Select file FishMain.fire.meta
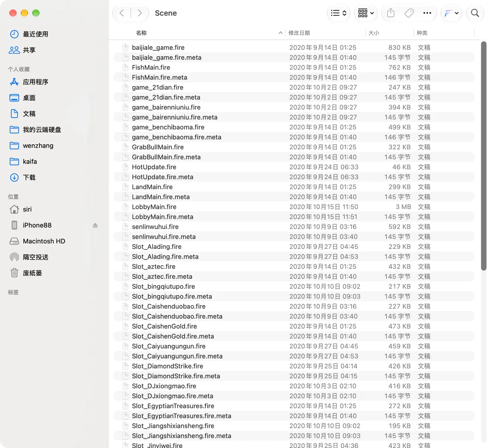The image size is (488, 448). pos(294,77)
